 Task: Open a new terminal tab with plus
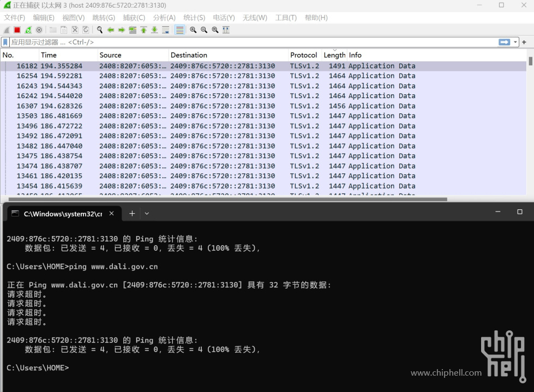[132, 213]
